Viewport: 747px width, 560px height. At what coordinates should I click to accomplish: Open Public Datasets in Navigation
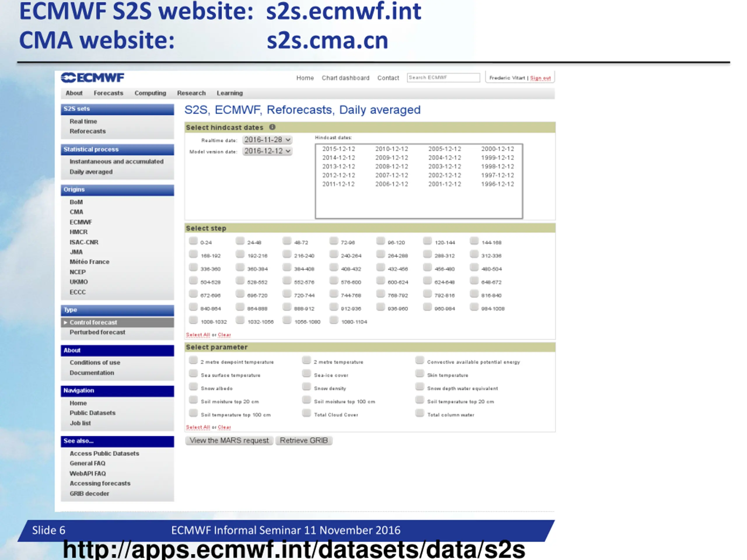point(92,413)
